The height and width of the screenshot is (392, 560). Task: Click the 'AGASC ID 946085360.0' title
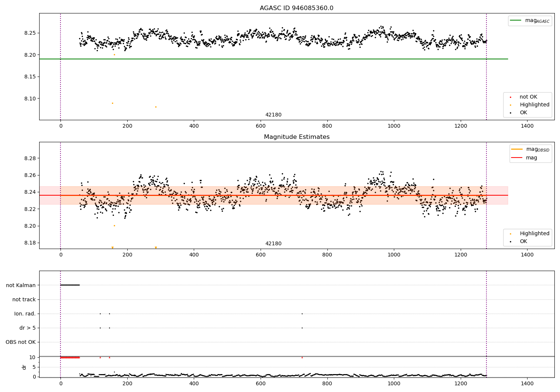297,8
